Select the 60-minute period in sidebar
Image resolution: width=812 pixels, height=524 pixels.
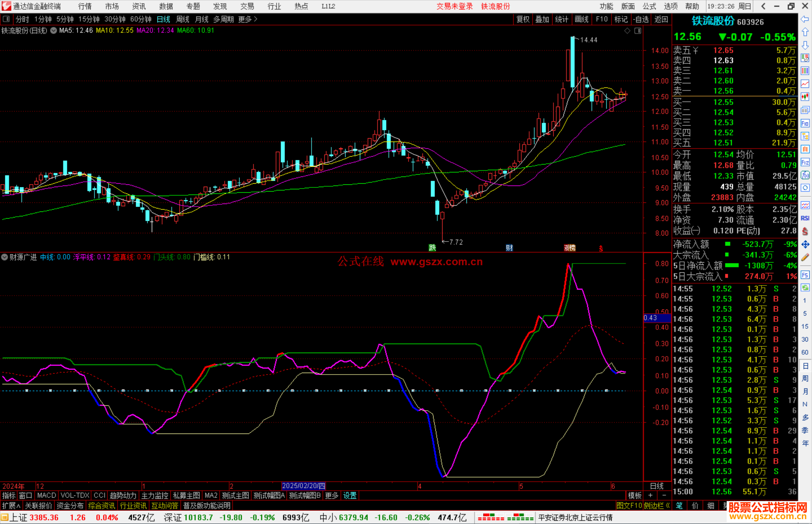tap(805, 352)
